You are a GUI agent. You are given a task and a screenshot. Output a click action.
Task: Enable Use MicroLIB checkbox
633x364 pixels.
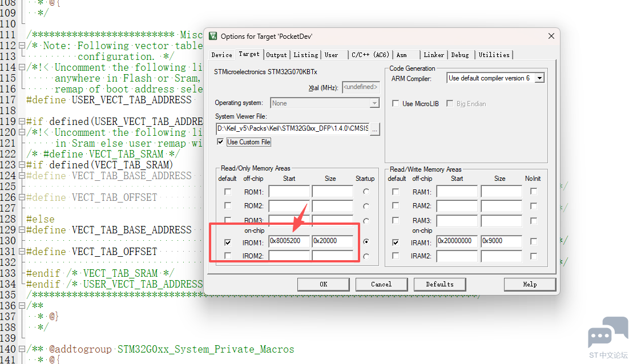[396, 104]
